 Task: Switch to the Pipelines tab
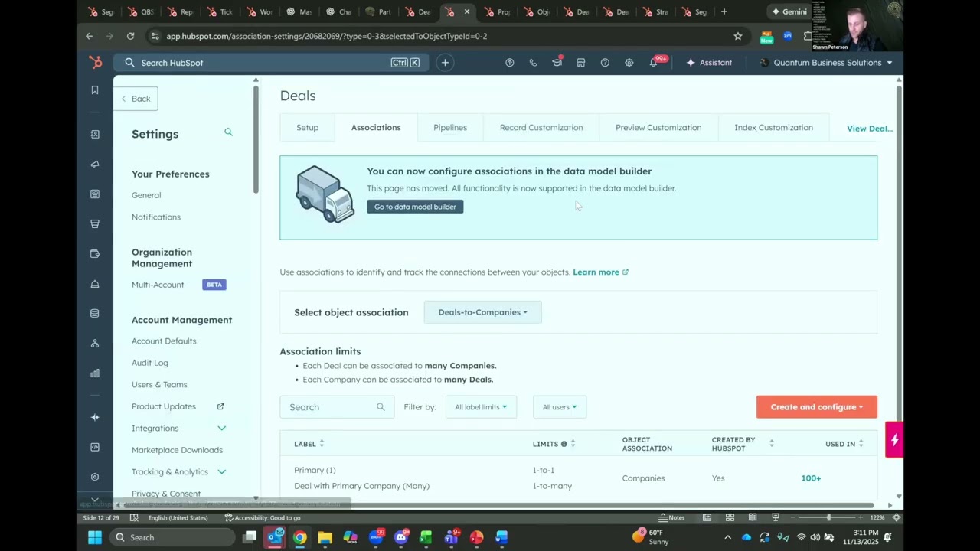[x=450, y=128]
